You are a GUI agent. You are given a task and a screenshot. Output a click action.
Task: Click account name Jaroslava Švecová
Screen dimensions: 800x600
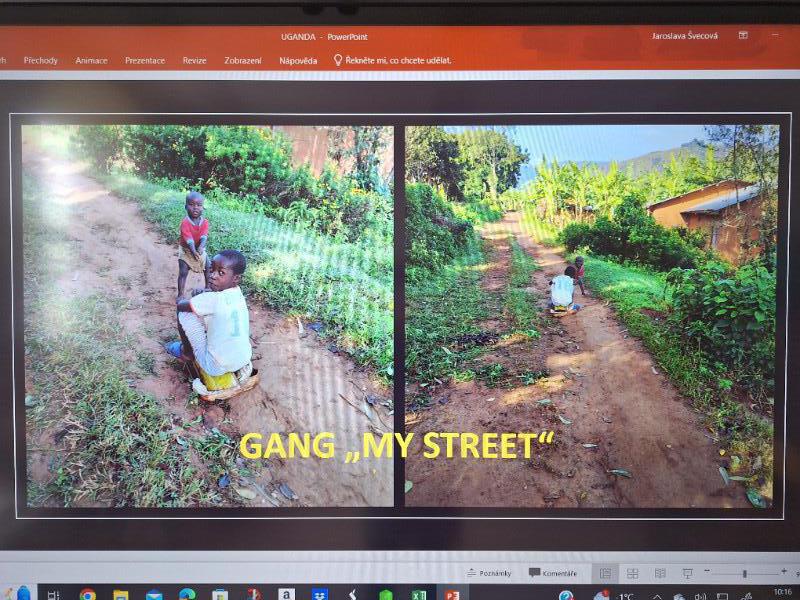click(x=685, y=35)
